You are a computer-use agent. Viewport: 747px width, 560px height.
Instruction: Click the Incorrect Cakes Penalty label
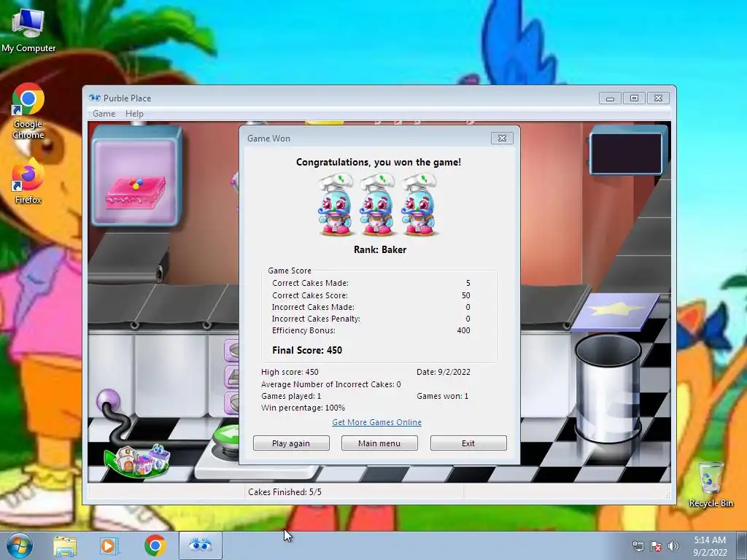tap(316, 319)
